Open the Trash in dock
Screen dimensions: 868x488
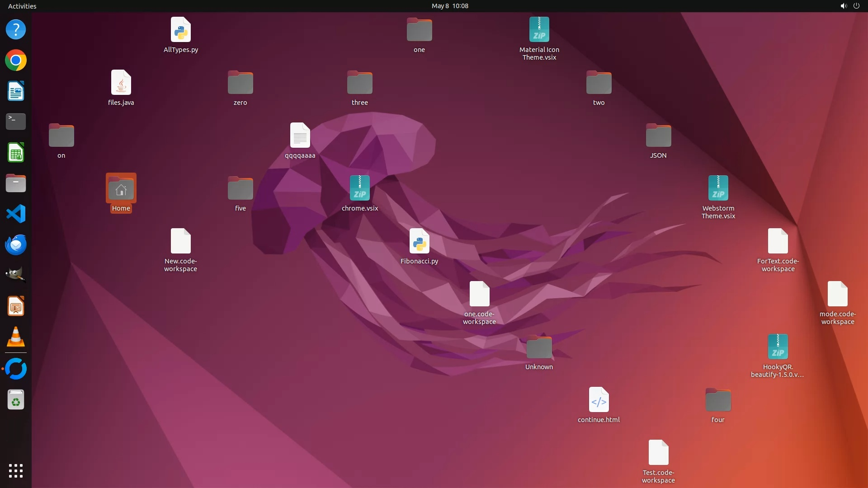pyautogui.click(x=16, y=400)
